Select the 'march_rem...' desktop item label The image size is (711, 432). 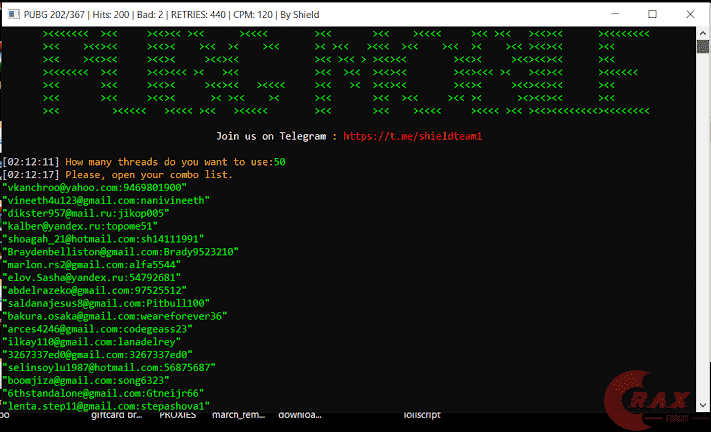(239, 415)
